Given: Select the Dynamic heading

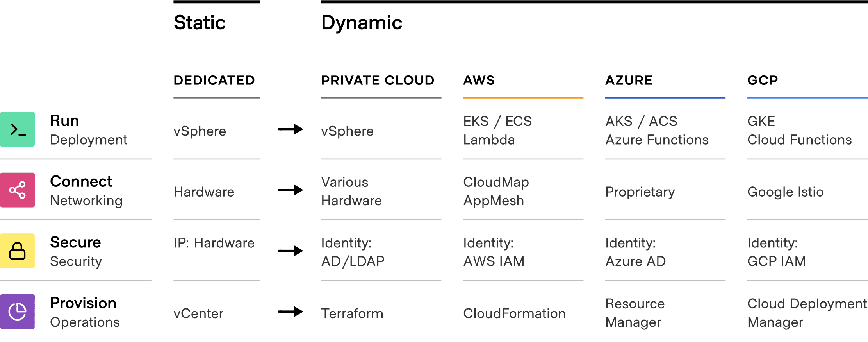Looking at the screenshot, I should point(362,23).
